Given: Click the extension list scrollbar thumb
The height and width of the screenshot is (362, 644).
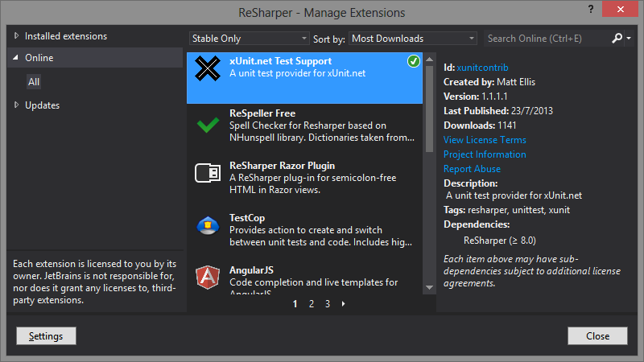Looking at the screenshot, I should coord(429,109).
